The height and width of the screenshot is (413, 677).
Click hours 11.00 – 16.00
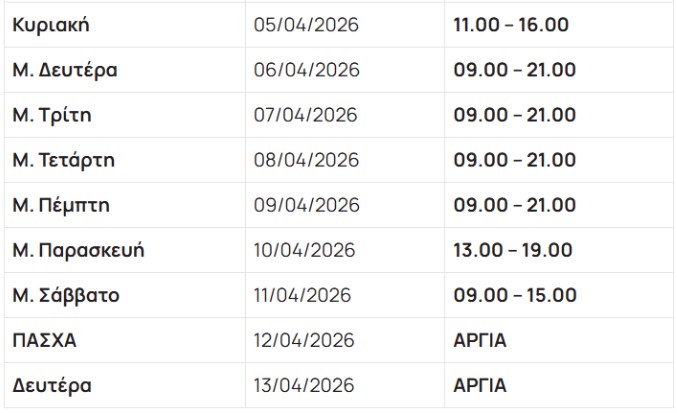click(511, 25)
